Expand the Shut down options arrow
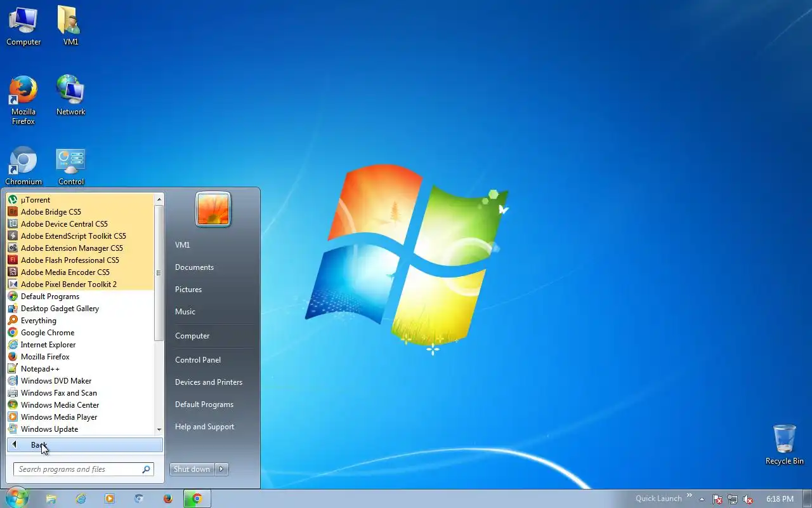 point(221,469)
